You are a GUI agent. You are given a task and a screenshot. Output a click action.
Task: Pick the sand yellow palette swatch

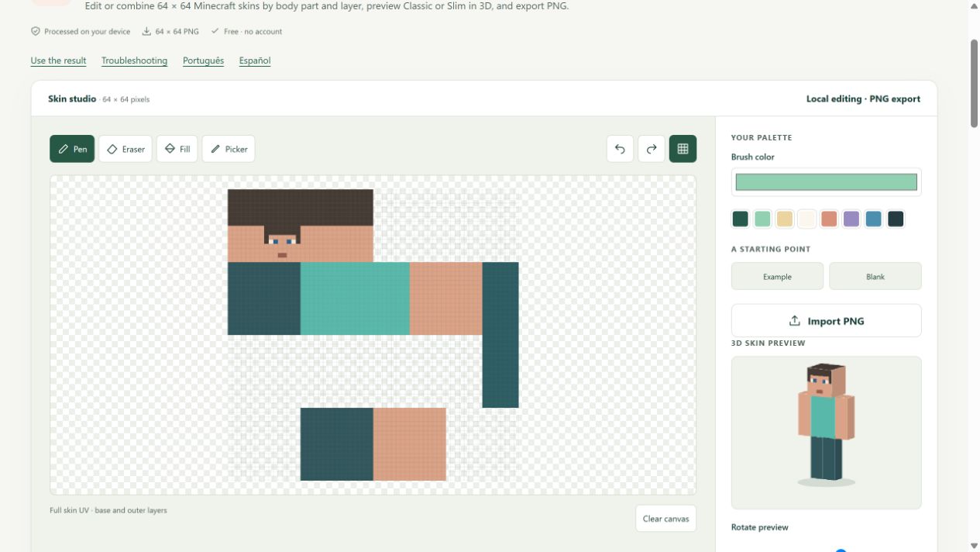[x=785, y=219]
